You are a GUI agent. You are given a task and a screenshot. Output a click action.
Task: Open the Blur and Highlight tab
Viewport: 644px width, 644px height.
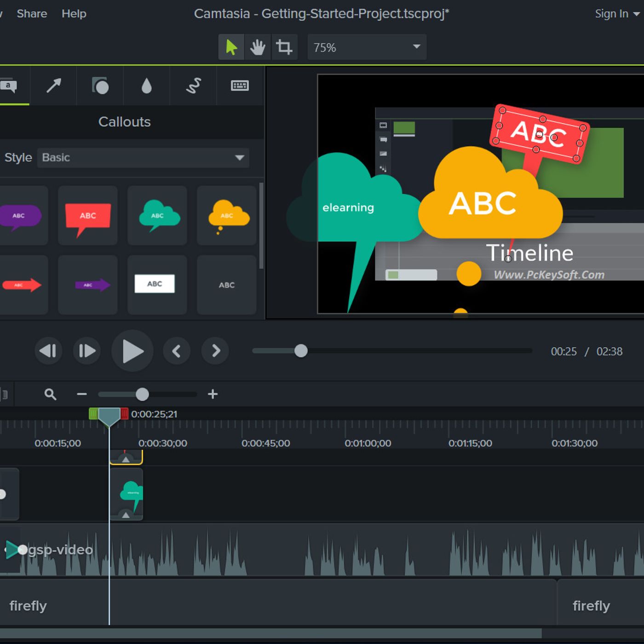[x=147, y=86]
